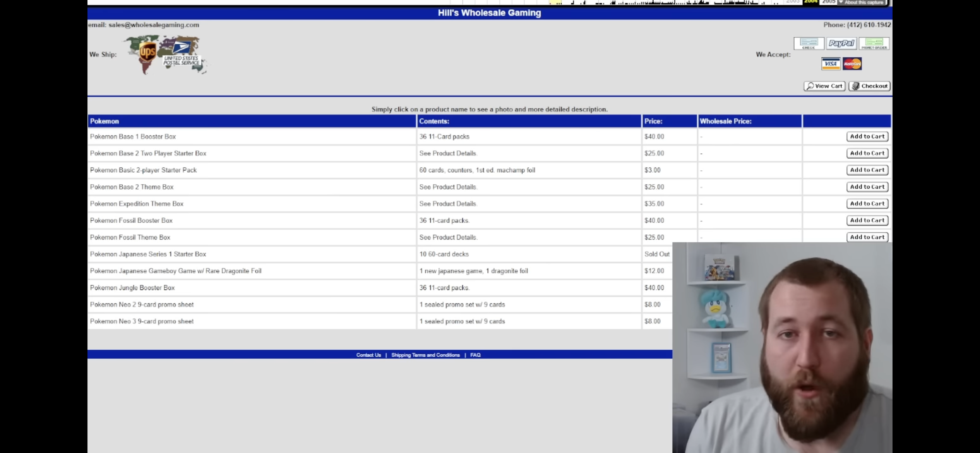Image resolution: width=980 pixels, height=453 pixels.
Task: Open Pokemon Base 2 Two Player Starter Box
Action: click(x=148, y=153)
